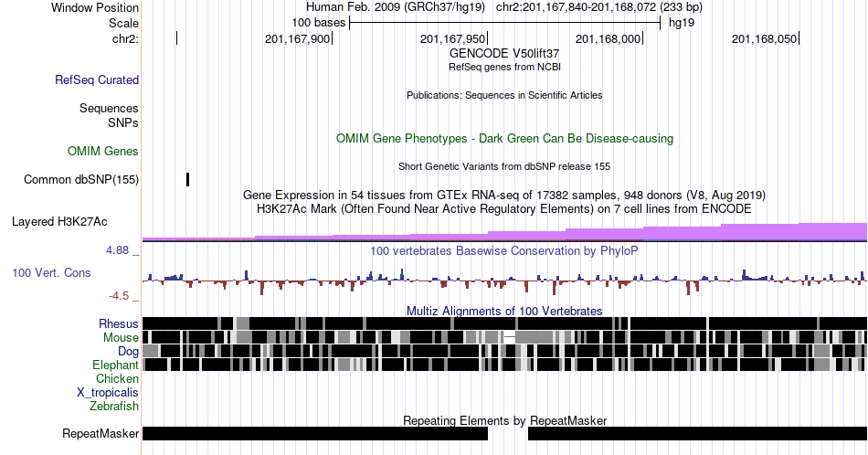
Task: Click the hg19 label beside scale bar
Action: 682,23
